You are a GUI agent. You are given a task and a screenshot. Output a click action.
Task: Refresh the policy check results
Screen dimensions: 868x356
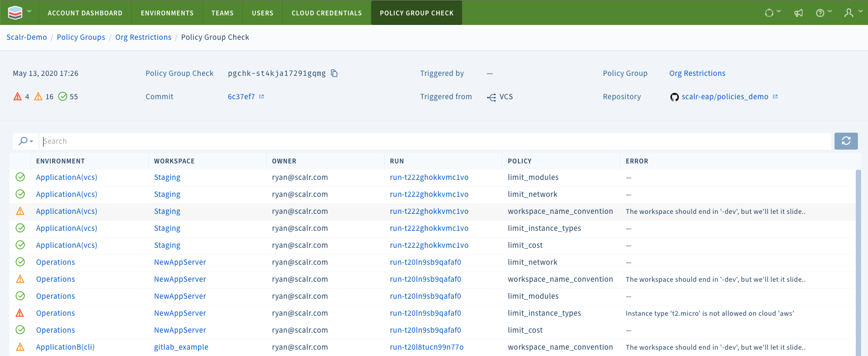point(846,141)
